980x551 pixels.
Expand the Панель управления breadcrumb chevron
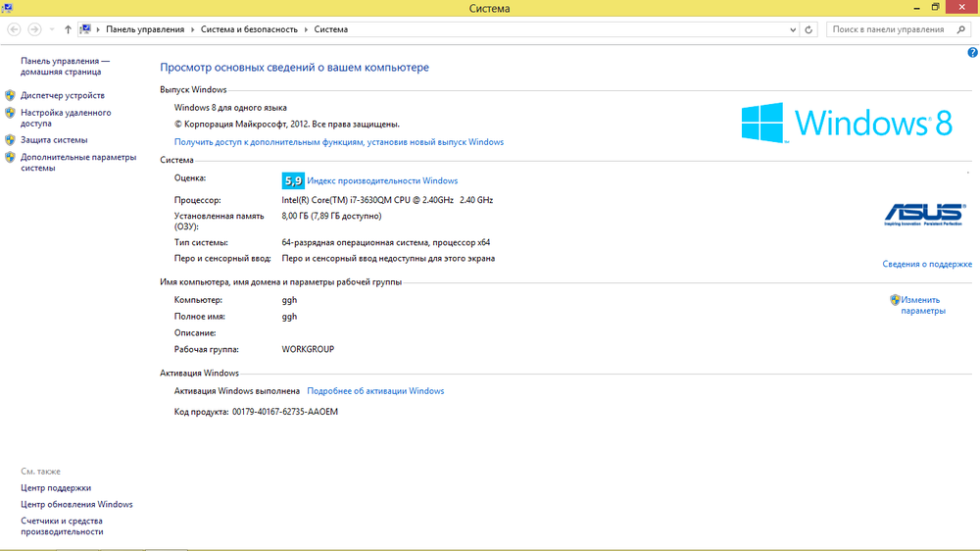click(x=194, y=29)
